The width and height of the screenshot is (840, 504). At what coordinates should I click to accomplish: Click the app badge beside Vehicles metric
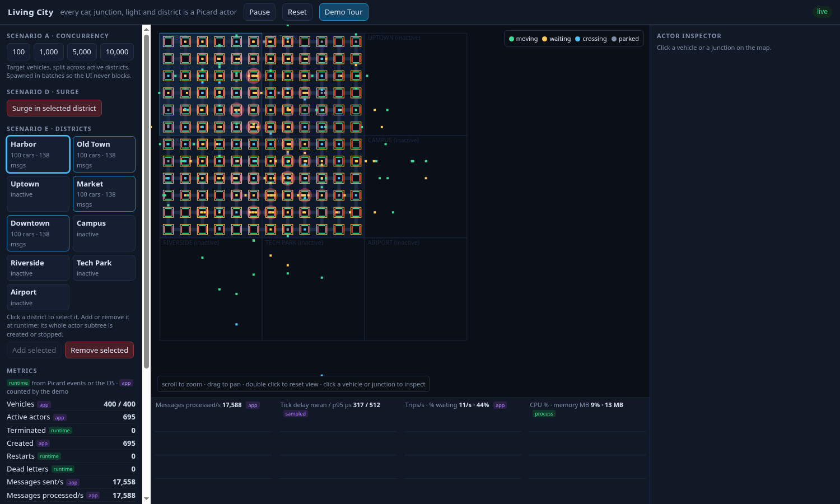44,404
